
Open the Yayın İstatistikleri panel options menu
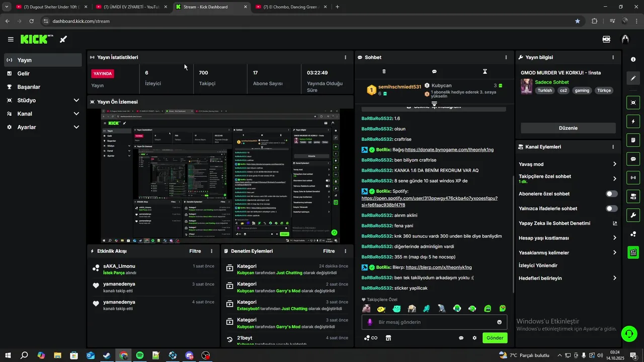tap(345, 57)
